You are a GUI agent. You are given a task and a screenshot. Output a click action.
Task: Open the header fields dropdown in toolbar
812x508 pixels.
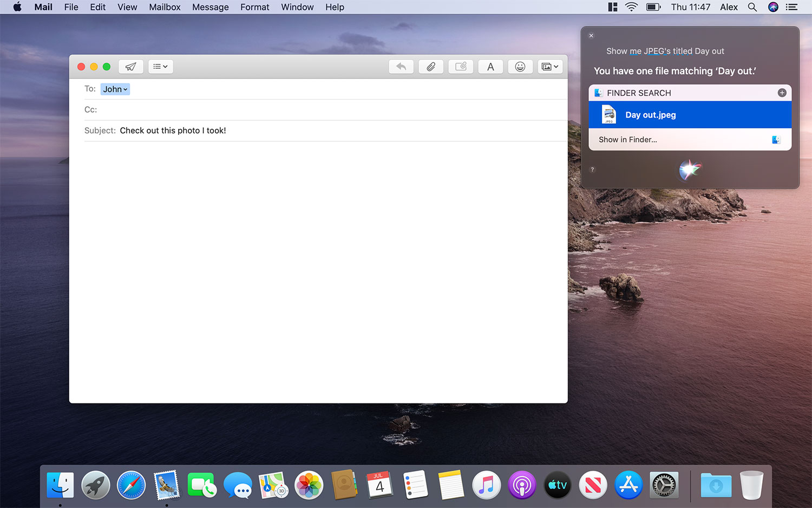click(x=160, y=66)
